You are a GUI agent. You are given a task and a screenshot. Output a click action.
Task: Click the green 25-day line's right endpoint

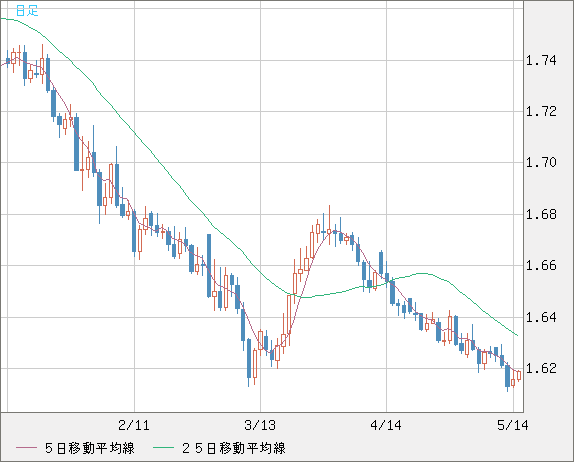point(517,335)
